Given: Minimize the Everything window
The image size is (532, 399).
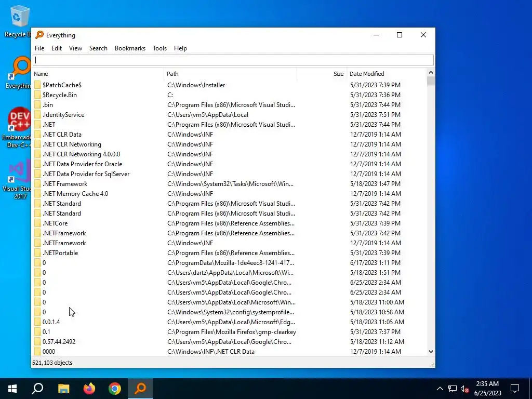Looking at the screenshot, I should coord(376,35).
